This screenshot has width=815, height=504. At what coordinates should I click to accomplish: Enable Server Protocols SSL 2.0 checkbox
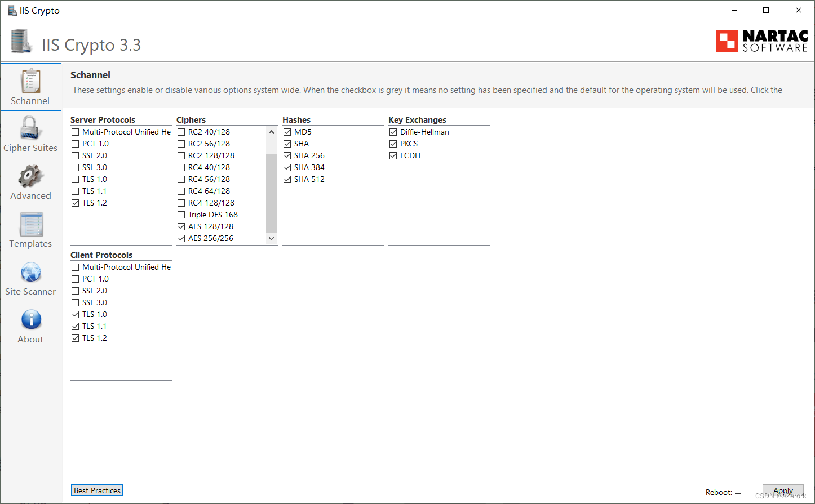coord(76,155)
